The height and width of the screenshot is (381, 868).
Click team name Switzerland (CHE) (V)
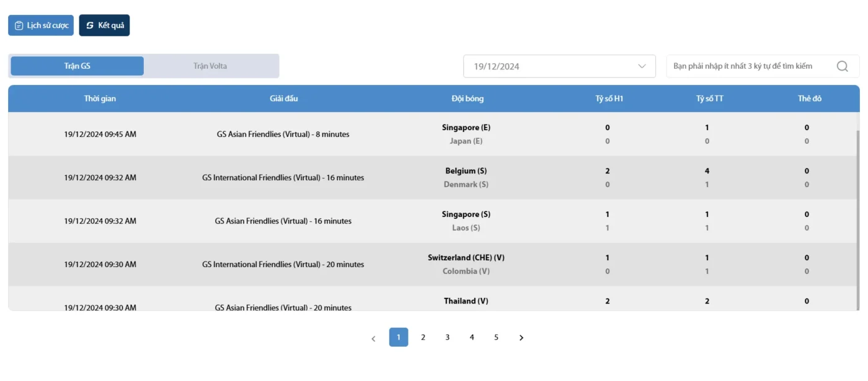(x=466, y=258)
